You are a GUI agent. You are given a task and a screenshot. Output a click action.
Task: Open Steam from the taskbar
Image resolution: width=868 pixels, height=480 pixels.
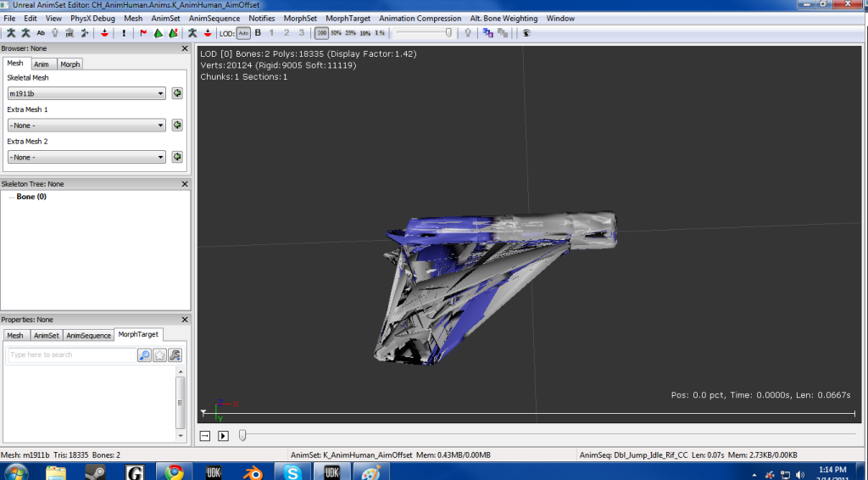[x=95, y=472]
